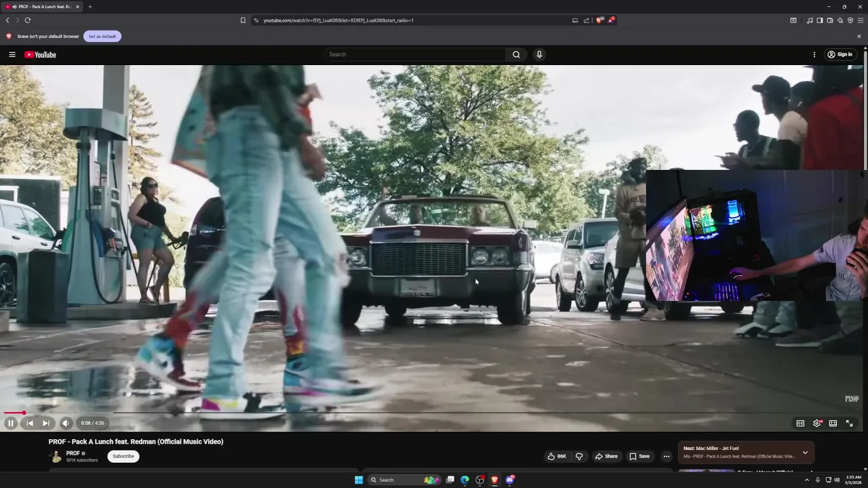Skip to previous video in playlist
The height and width of the screenshot is (488, 868).
pyautogui.click(x=29, y=423)
